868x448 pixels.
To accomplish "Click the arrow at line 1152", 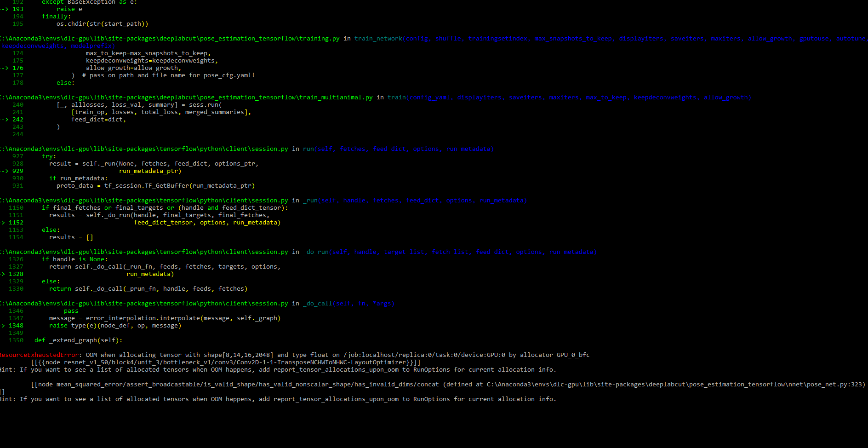I will 3,222.
